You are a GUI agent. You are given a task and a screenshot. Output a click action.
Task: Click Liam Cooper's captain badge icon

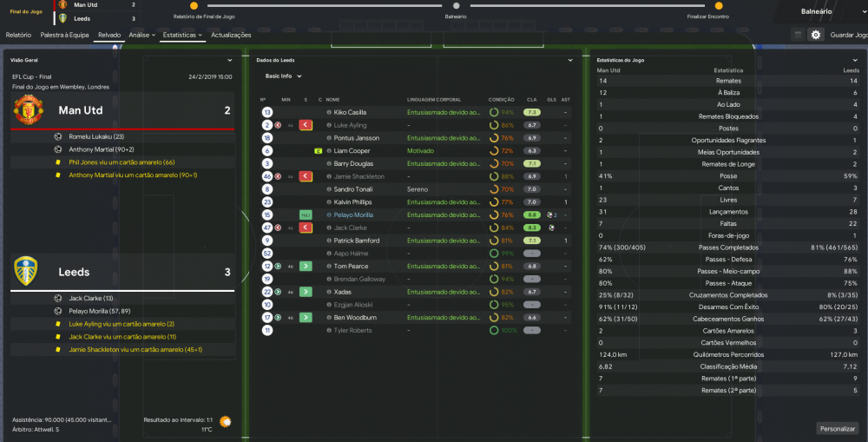point(319,150)
